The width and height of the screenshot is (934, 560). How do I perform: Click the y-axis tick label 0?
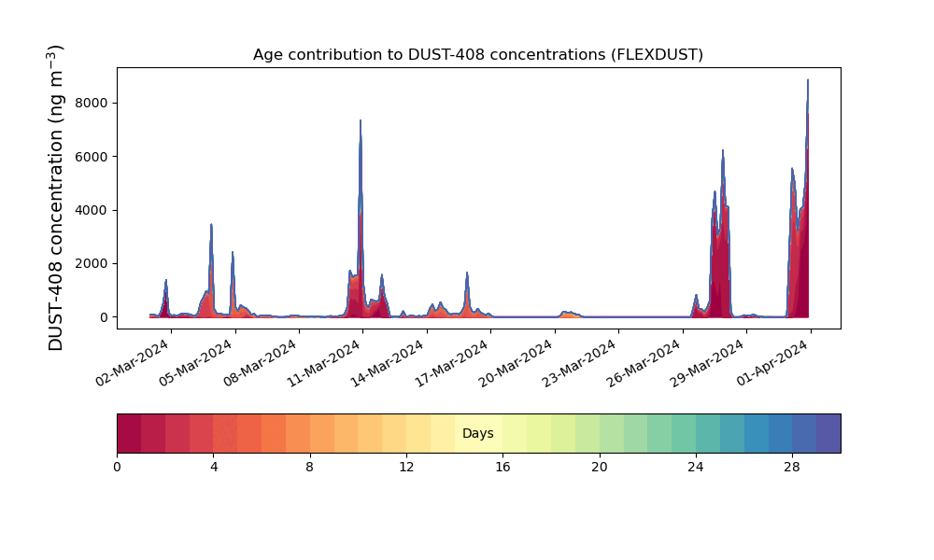[x=104, y=317]
